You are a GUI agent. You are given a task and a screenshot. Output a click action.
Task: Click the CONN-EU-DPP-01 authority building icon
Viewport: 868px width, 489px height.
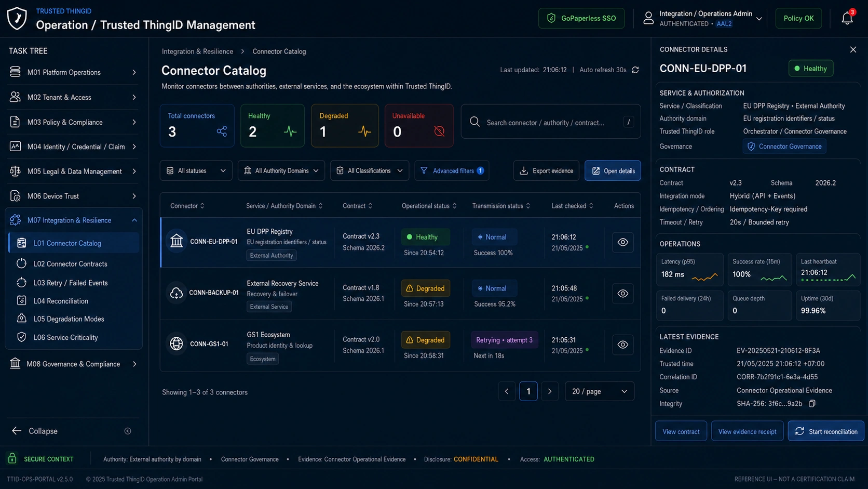[x=177, y=242]
